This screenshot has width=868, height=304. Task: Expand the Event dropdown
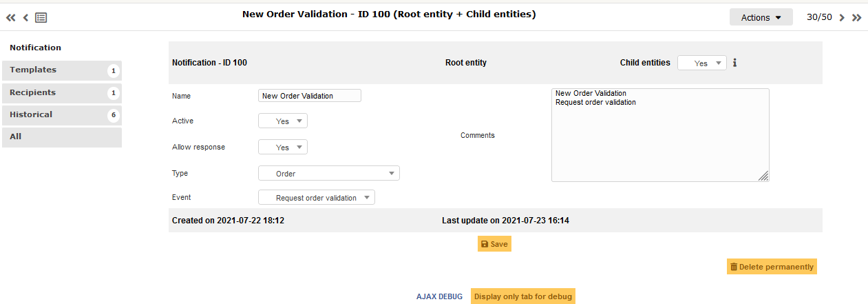(317, 197)
